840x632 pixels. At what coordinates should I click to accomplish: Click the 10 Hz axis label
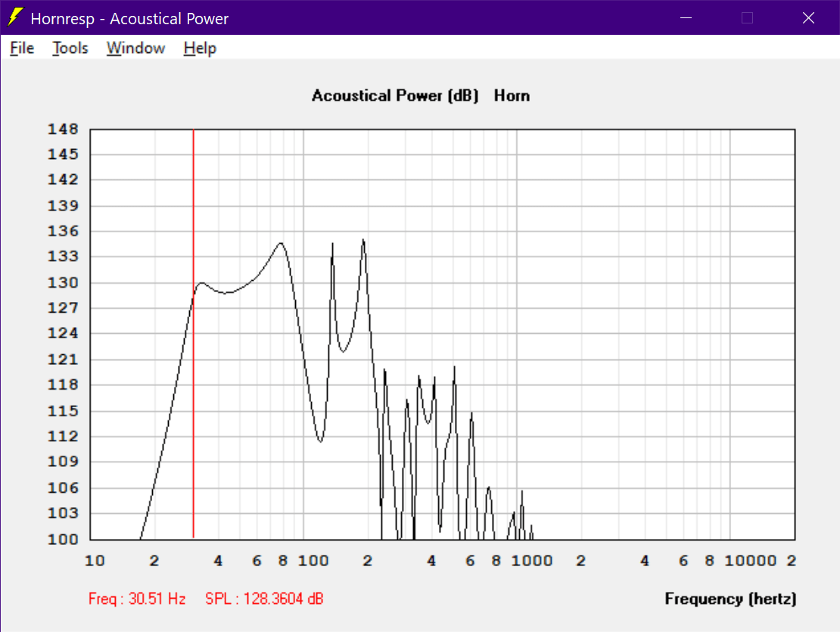(95, 561)
